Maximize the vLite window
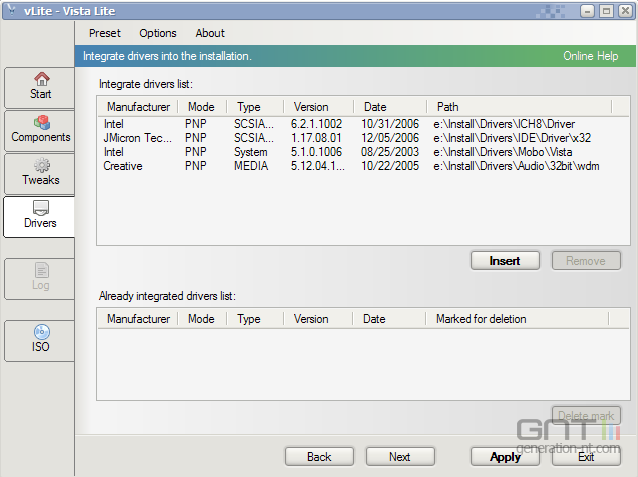638x477 pixels. click(x=606, y=11)
